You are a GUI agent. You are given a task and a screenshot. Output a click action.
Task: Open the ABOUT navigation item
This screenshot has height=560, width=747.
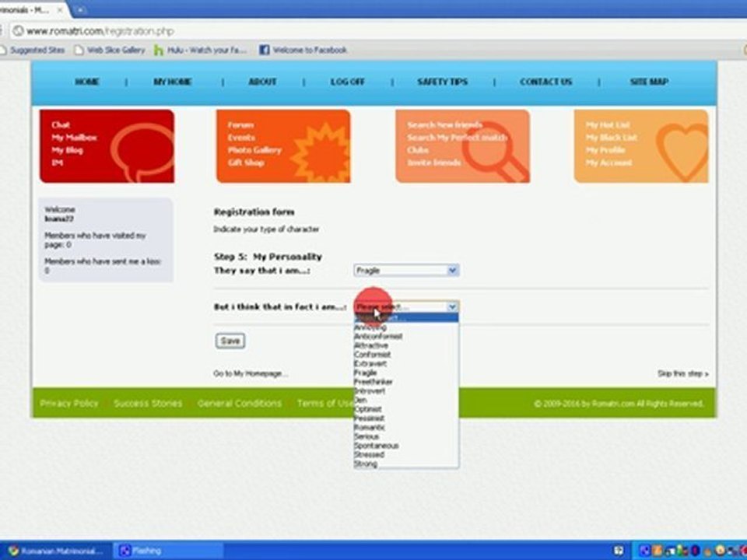pos(262,82)
